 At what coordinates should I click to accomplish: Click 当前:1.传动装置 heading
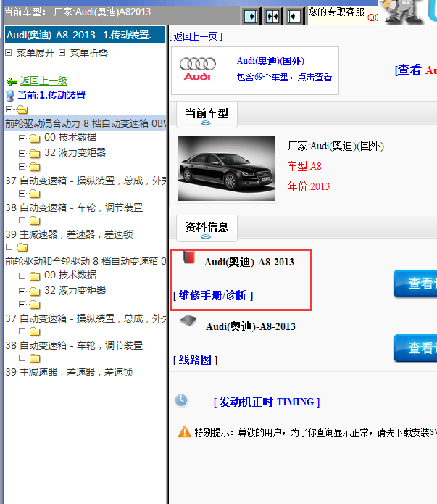51,95
